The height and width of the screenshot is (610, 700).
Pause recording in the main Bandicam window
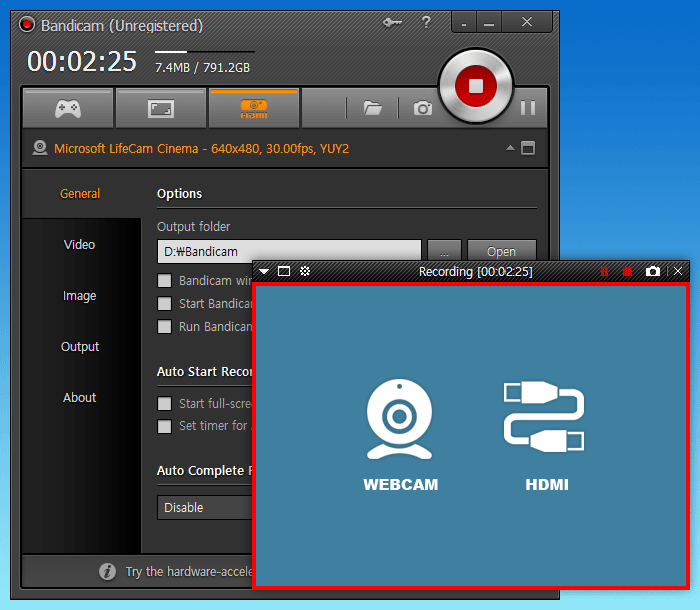tap(528, 108)
